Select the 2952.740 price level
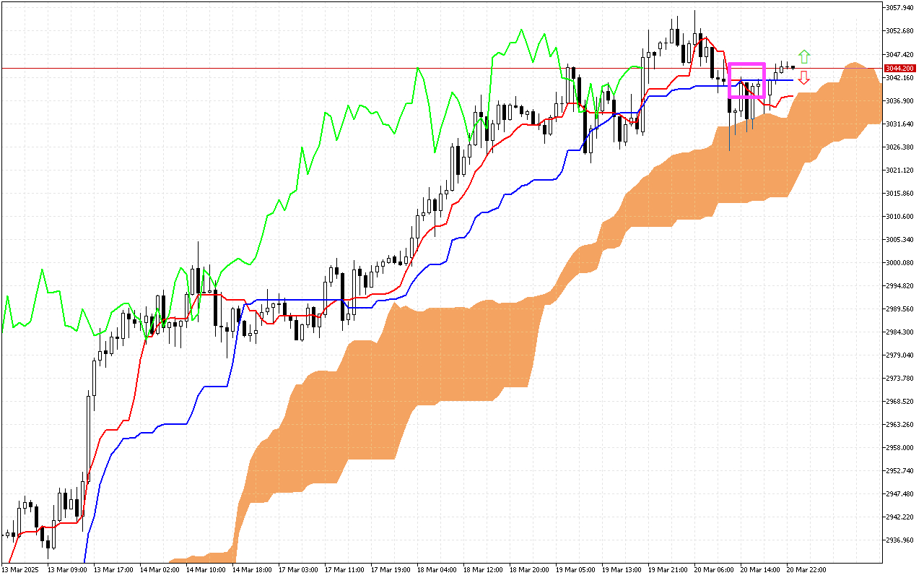 pos(900,470)
